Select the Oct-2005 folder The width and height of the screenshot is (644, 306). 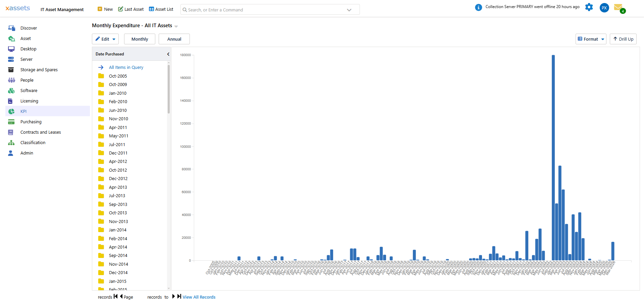[118, 76]
